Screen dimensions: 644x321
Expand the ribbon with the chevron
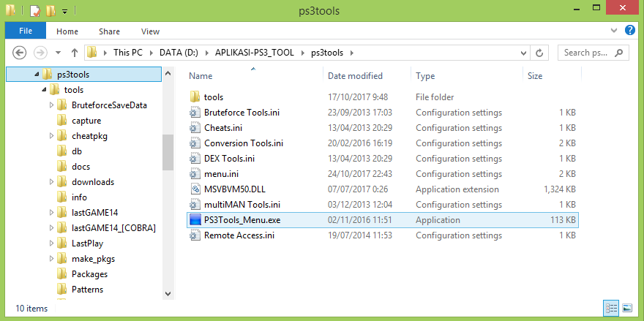point(614,31)
